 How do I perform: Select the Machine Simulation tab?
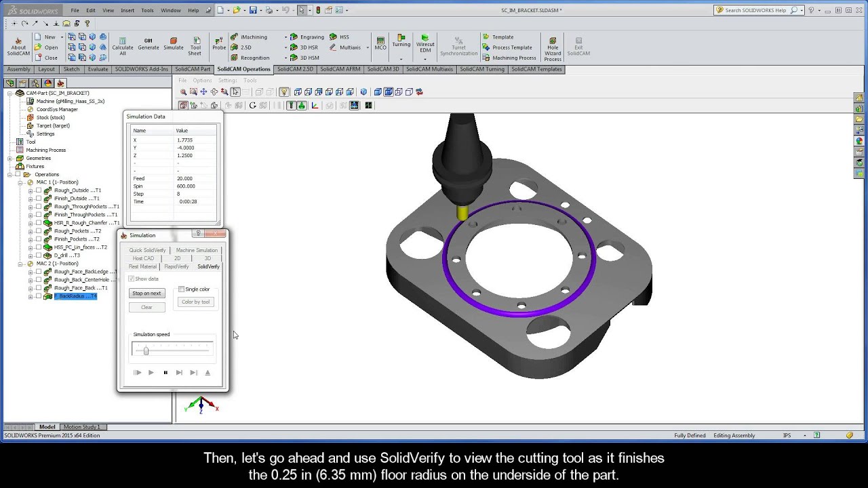click(x=197, y=250)
